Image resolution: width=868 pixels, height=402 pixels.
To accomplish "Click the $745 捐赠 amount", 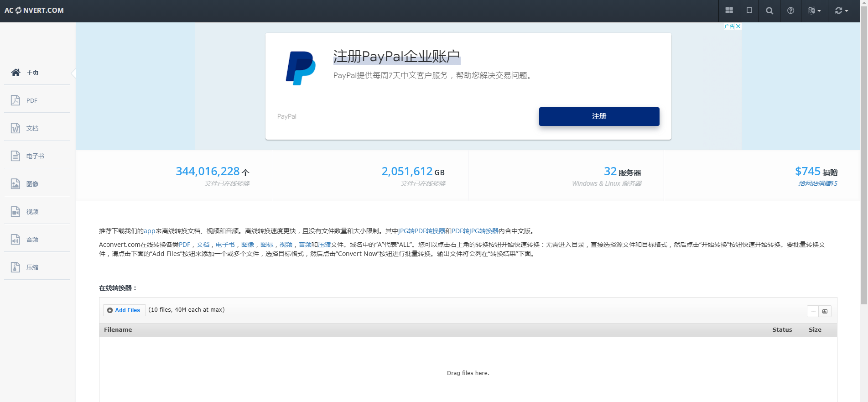I will coord(816,172).
